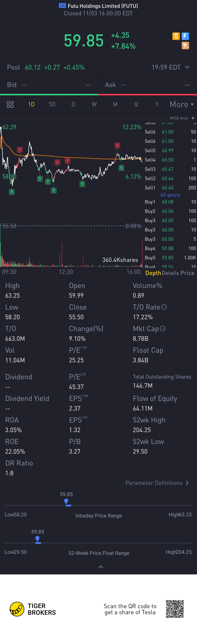Switch to the Depth view tab
The height and width of the screenshot is (644, 197).
pos(153,273)
